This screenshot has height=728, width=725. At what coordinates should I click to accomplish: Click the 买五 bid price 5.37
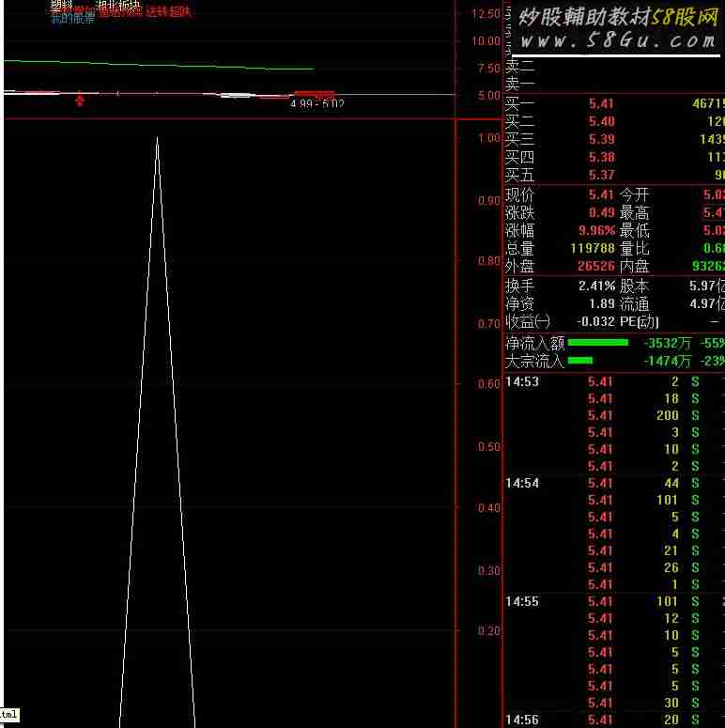coord(602,175)
